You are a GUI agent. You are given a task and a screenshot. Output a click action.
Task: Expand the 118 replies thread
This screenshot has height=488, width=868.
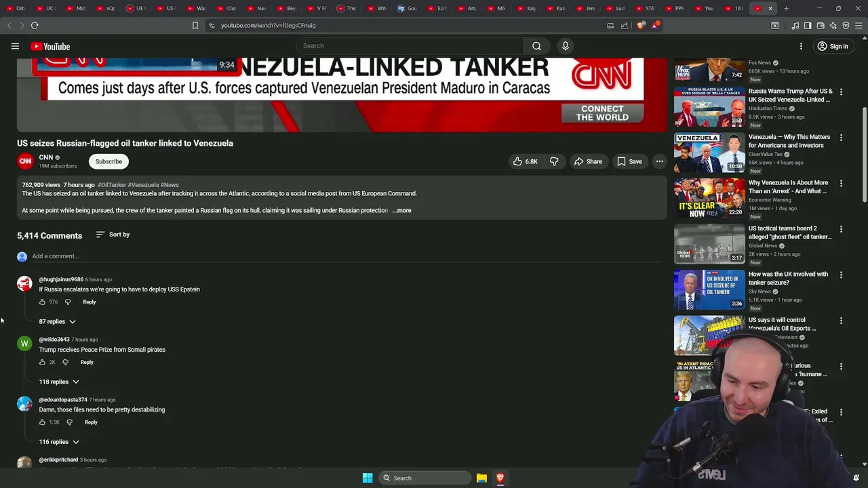click(x=58, y=382)
